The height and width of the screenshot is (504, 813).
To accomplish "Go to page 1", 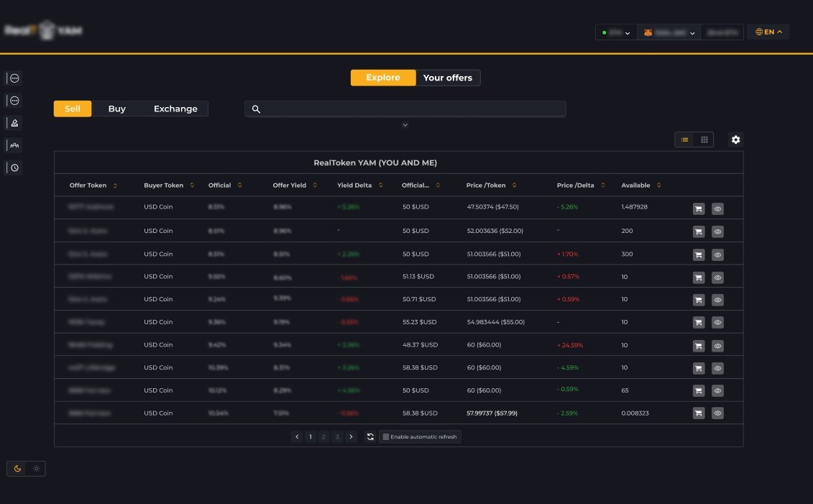I will tap(311, 436).
